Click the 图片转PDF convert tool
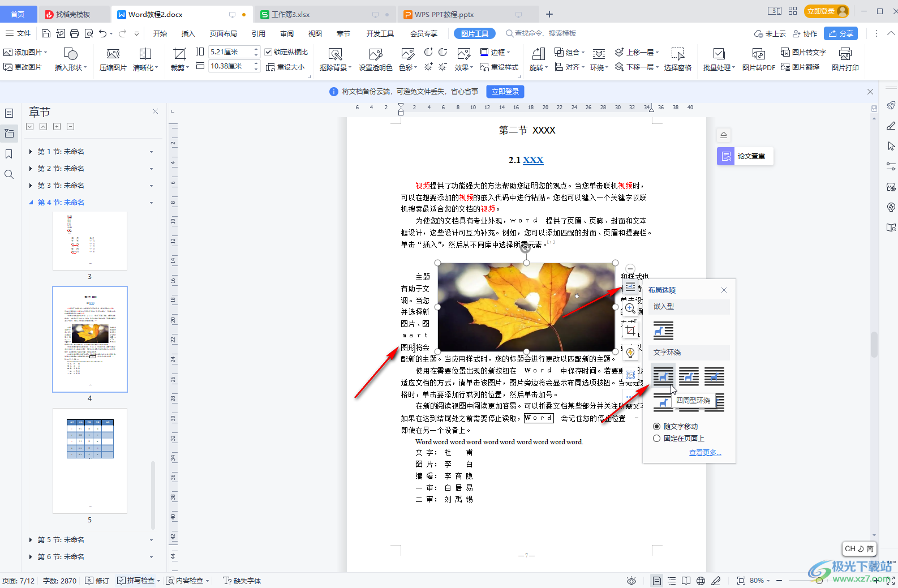 (758, 59)
